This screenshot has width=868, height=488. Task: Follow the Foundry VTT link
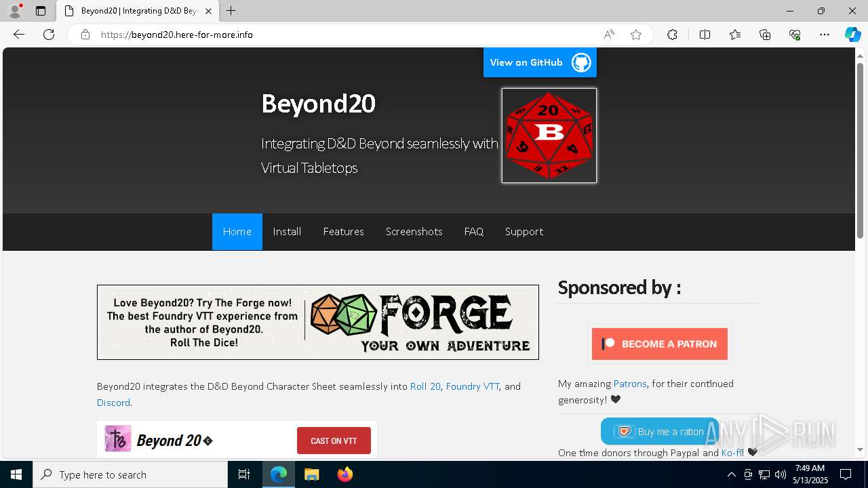click(x=473, y=386)
